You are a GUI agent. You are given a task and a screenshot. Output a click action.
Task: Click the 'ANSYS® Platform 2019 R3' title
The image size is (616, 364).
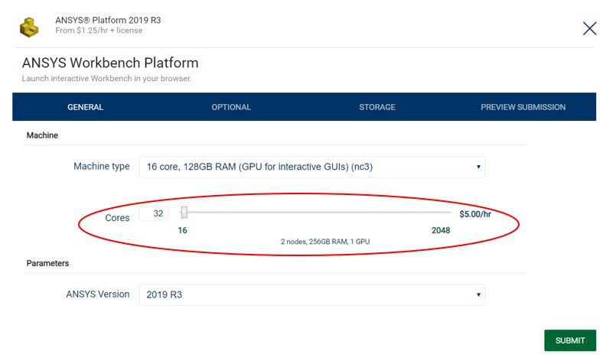(108, 20)
